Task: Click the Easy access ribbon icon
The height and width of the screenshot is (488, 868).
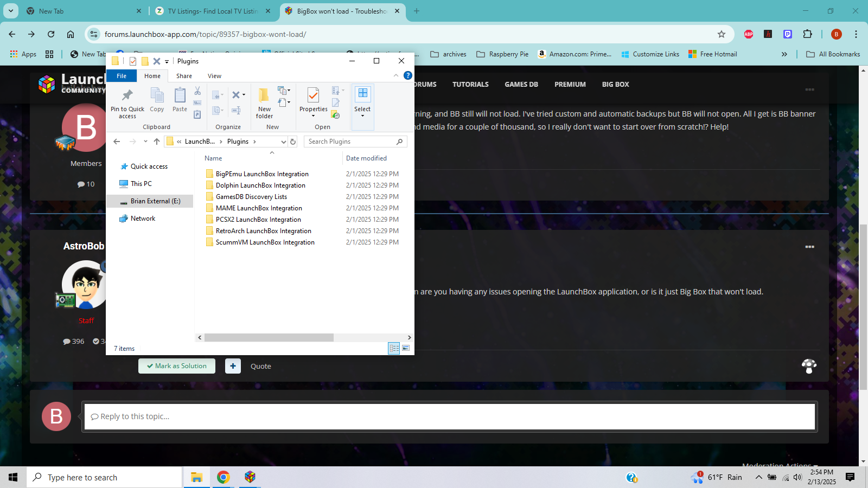Action: click(284, 102)
